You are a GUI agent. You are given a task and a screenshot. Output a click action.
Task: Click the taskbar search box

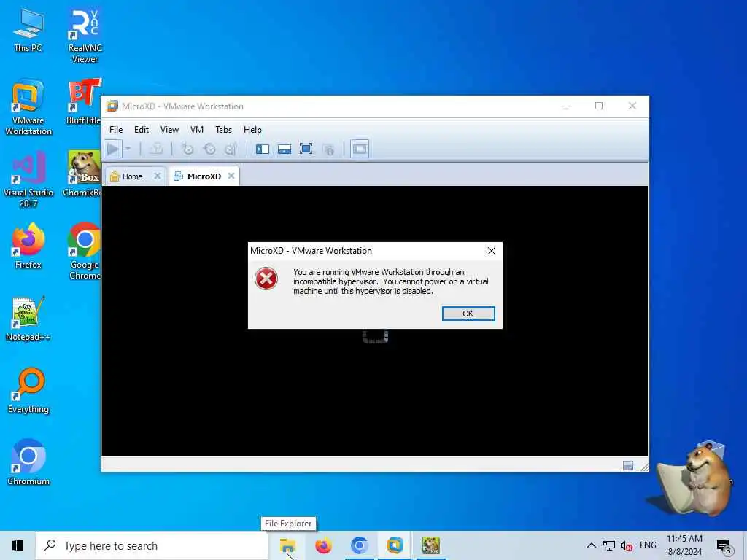tap(152, 545)
